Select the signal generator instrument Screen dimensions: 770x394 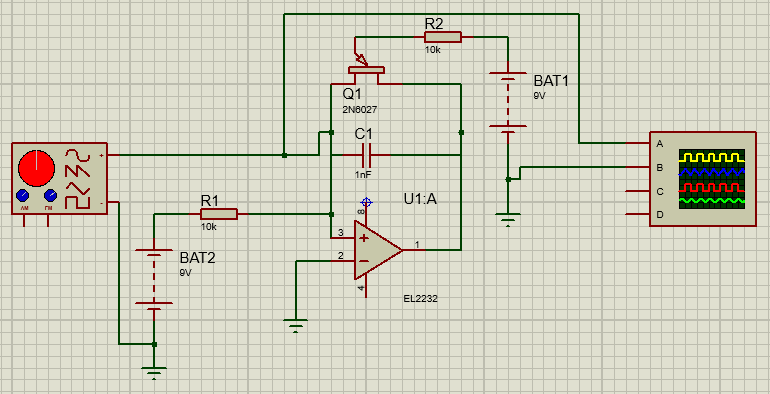point(59,178)
